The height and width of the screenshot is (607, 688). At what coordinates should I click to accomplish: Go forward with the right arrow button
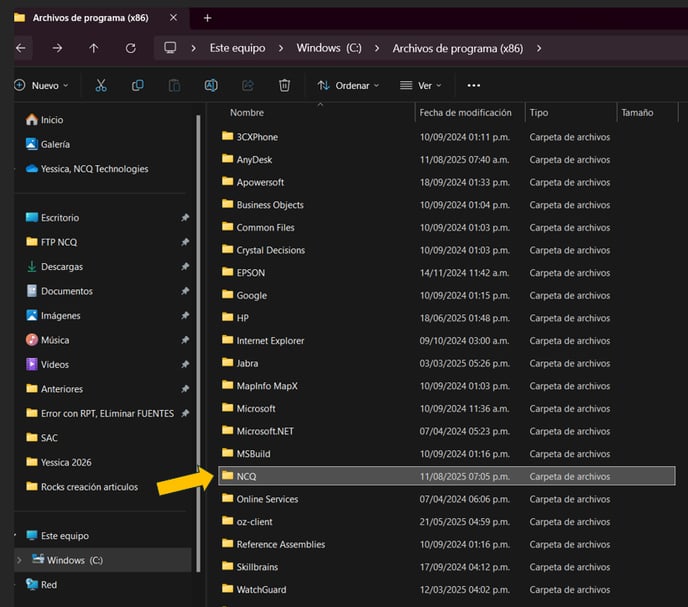pos(57,48)
